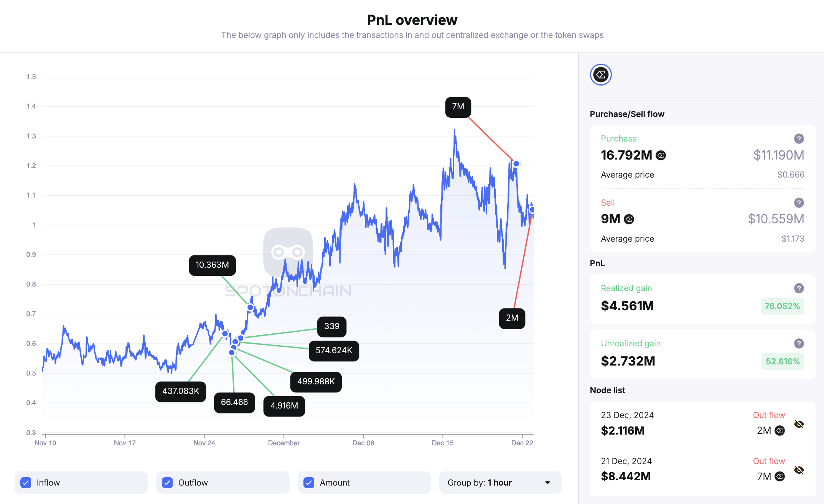Uncheck the Inflow checkbox

tap(26, 483)
